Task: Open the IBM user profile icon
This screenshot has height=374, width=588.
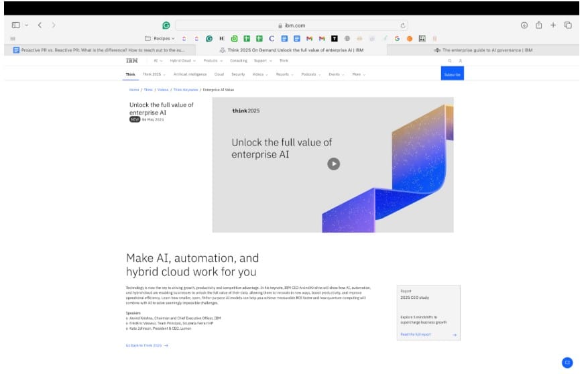Action: (460, 60)
